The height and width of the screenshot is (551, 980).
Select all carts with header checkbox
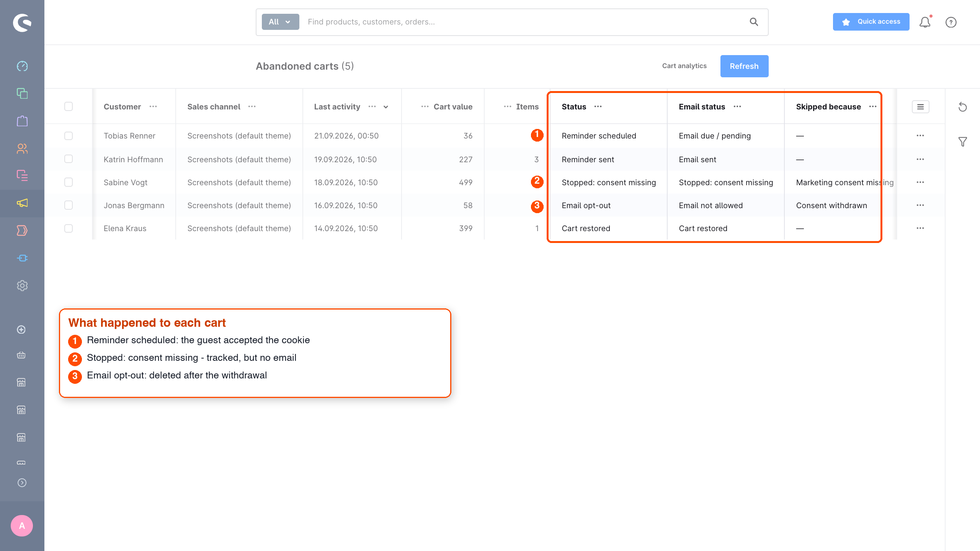click(69, 106)
